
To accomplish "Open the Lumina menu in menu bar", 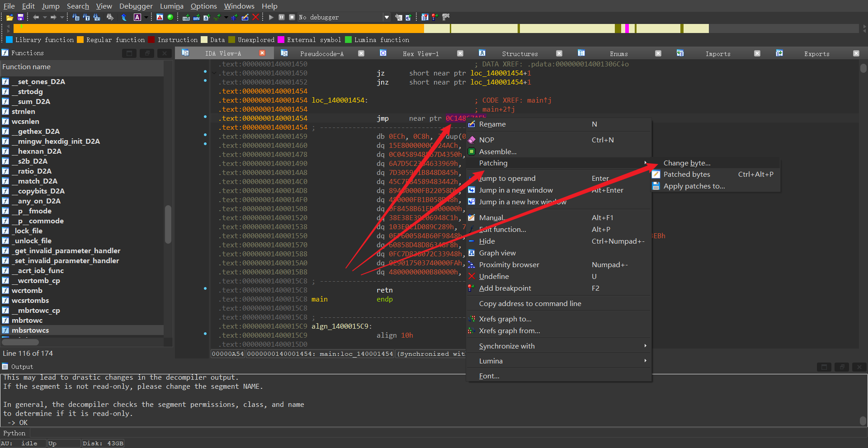I will coord(172,6).
